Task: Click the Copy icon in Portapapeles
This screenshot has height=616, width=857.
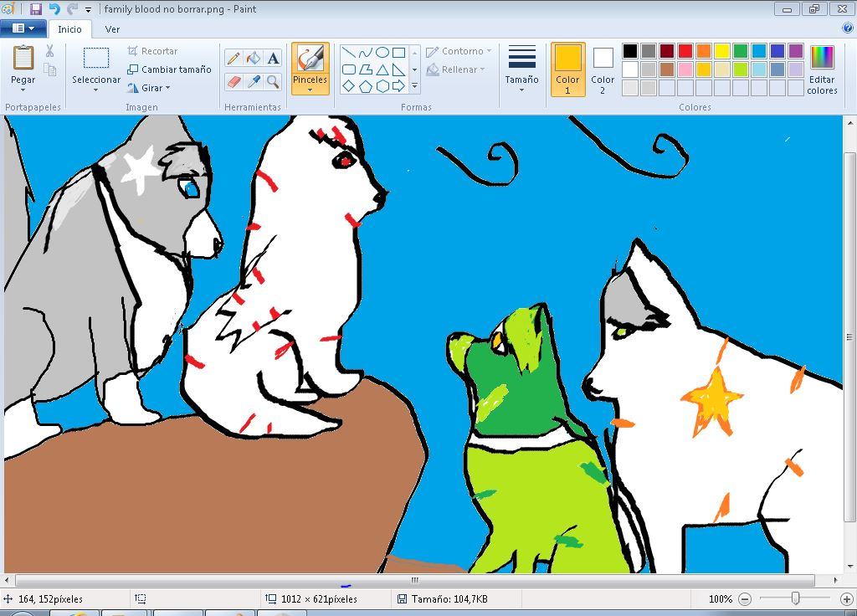Action: [x=49, y=70]
